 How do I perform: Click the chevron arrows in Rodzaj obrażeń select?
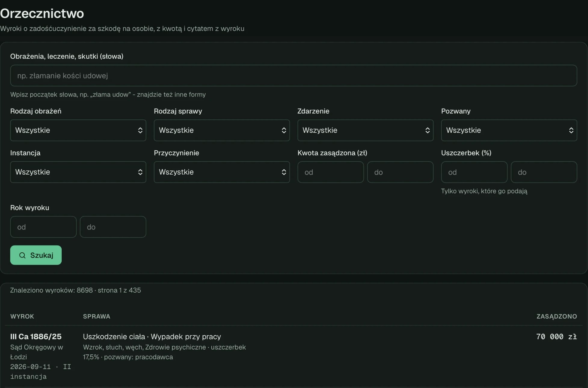(x=140, y=130)
